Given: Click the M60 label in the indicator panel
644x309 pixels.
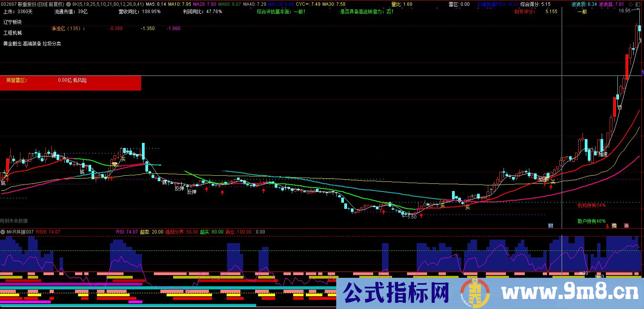Looking at the screenshot, I should (600, 276).
